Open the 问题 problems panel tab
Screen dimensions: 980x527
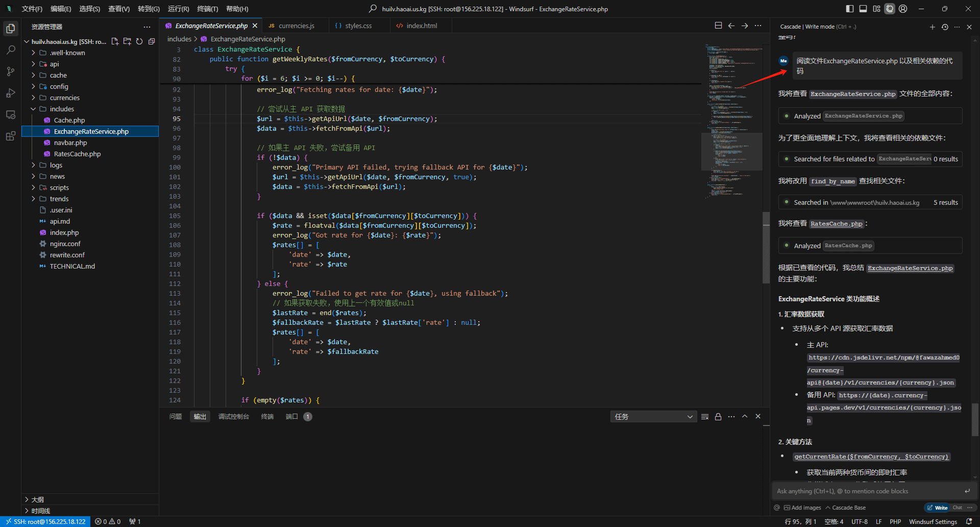coord(176,417)
